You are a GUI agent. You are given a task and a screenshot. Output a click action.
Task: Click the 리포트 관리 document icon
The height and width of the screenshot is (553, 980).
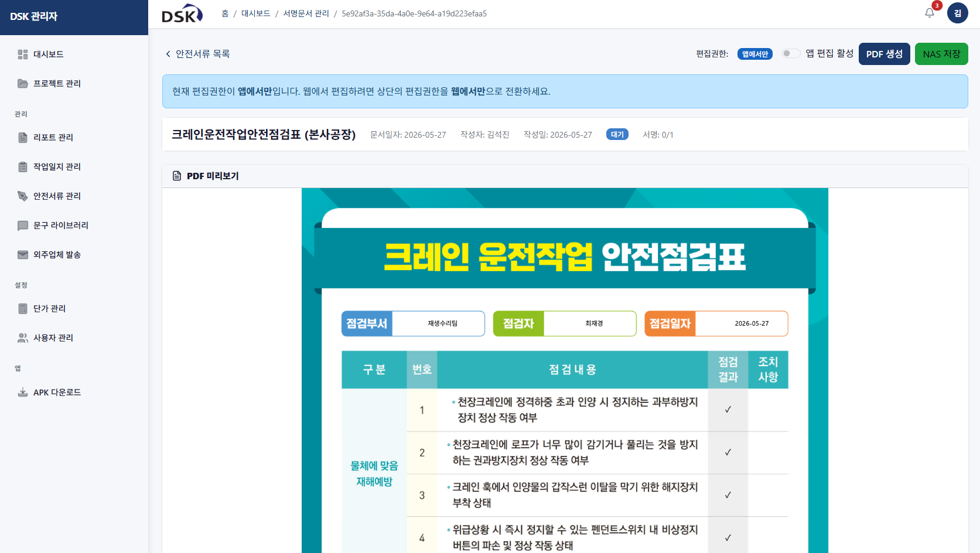point(23,138)
